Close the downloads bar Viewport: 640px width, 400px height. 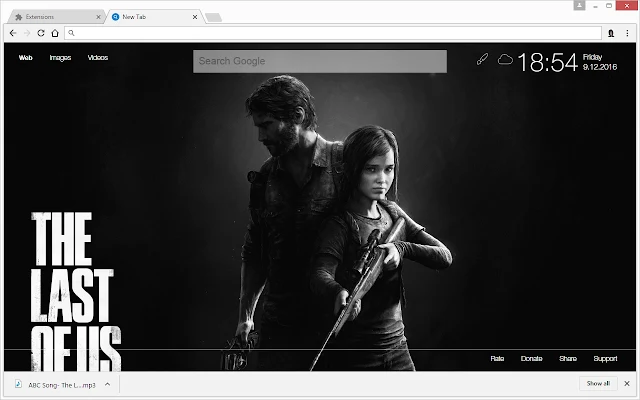(627, 383)
